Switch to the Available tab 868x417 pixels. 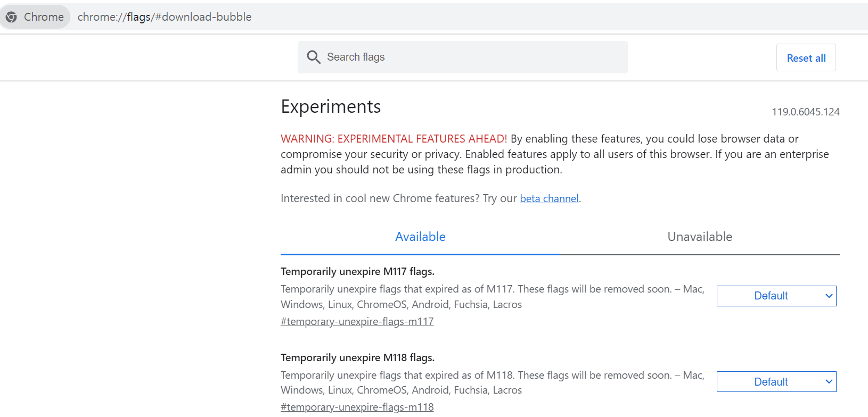tap(420, 237)
